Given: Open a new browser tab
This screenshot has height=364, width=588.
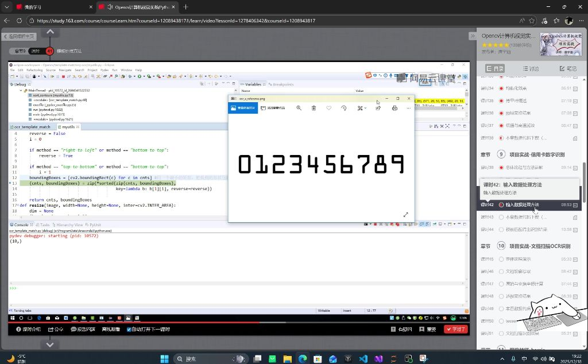Looking at the screenshot, I should [185, 7].
